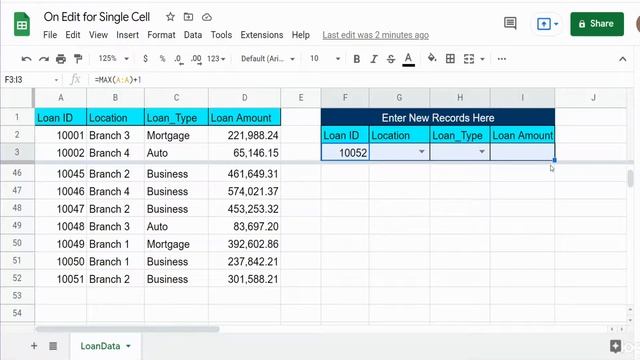Decrease decimal places icon
640x360 pixels.
pyautogui.click(x=178, y=59)
